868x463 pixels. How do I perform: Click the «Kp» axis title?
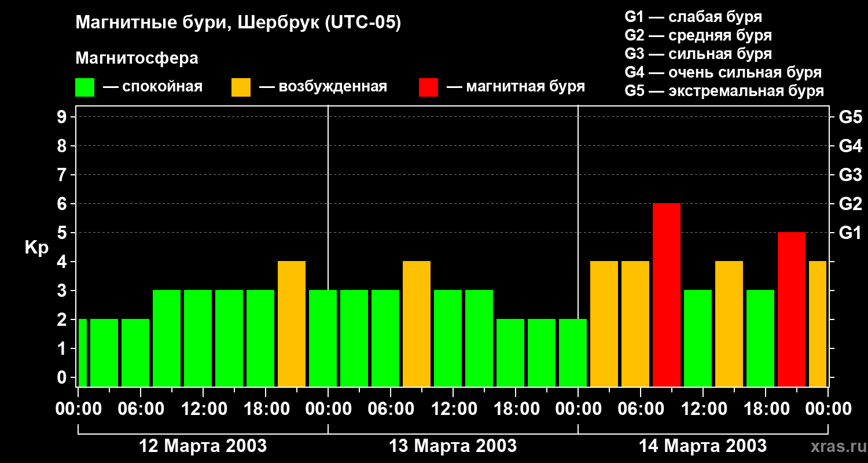36,247
